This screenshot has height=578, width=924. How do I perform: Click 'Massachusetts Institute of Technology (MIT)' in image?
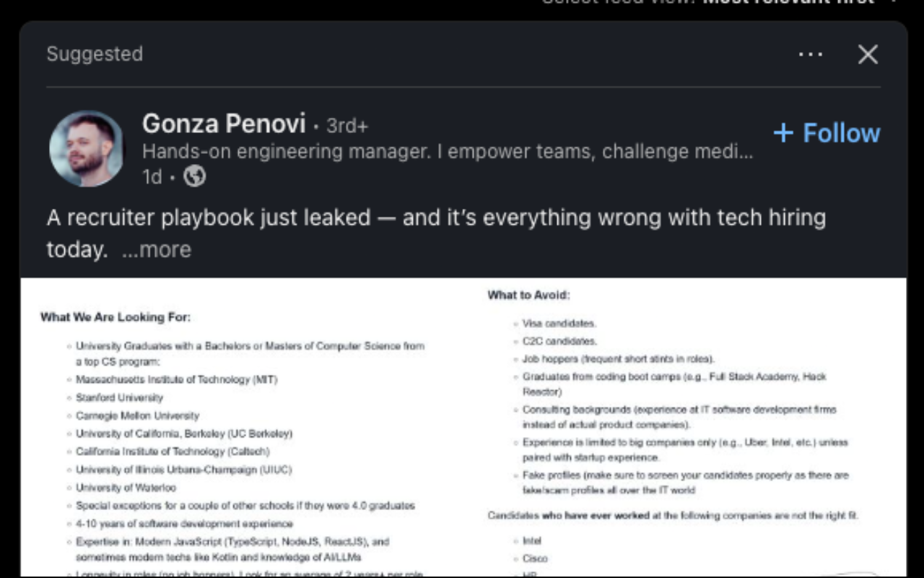click(176, 379)
